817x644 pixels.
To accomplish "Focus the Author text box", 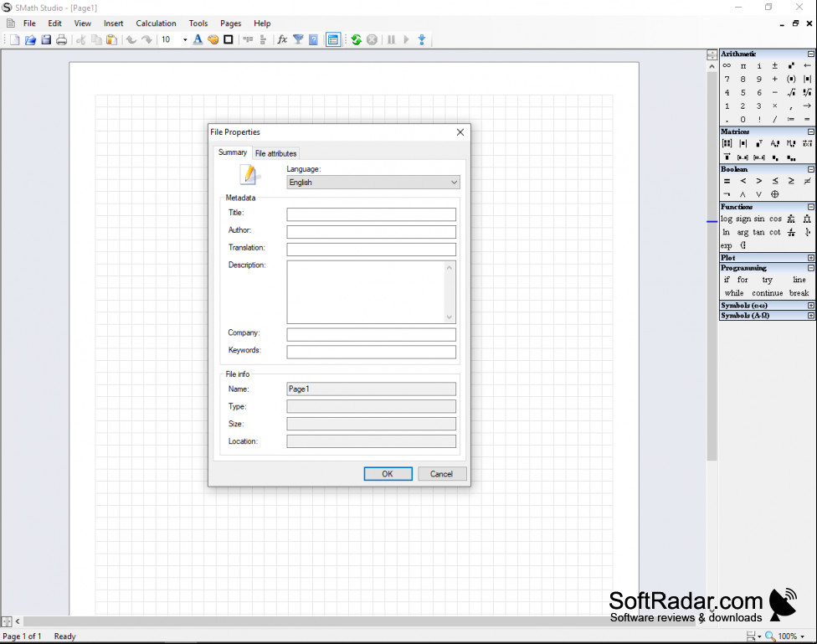I will (x=371, y=232).
